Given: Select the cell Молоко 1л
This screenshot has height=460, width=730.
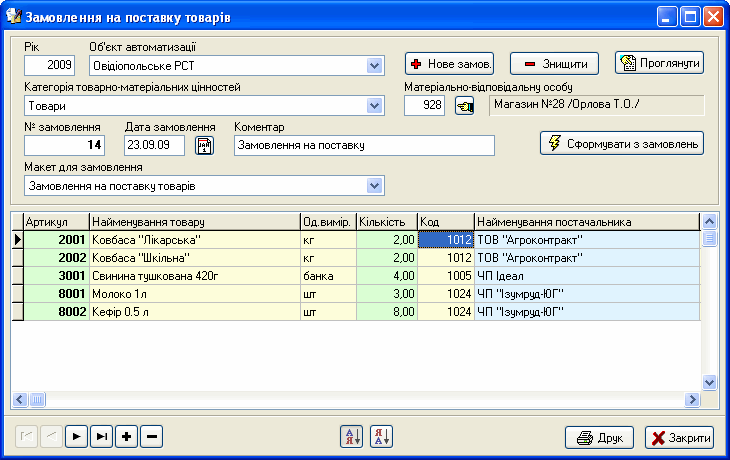Looking at the screenshot, I should pos(195,294).
